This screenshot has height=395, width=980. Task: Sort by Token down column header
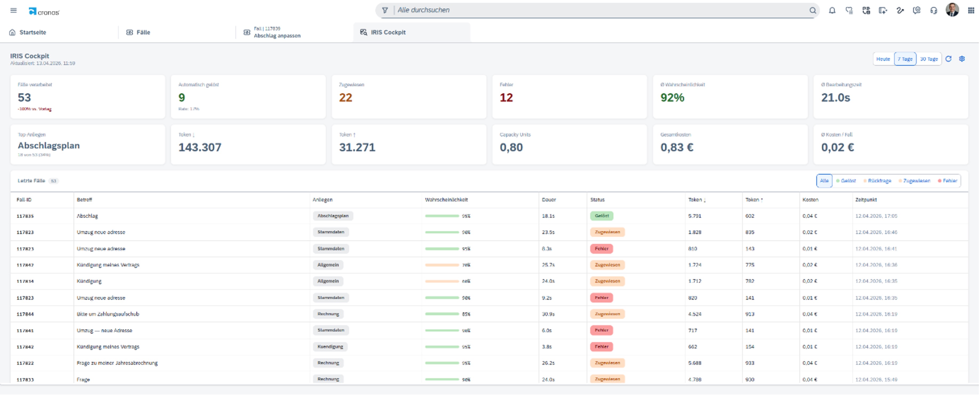coord(697,200)
